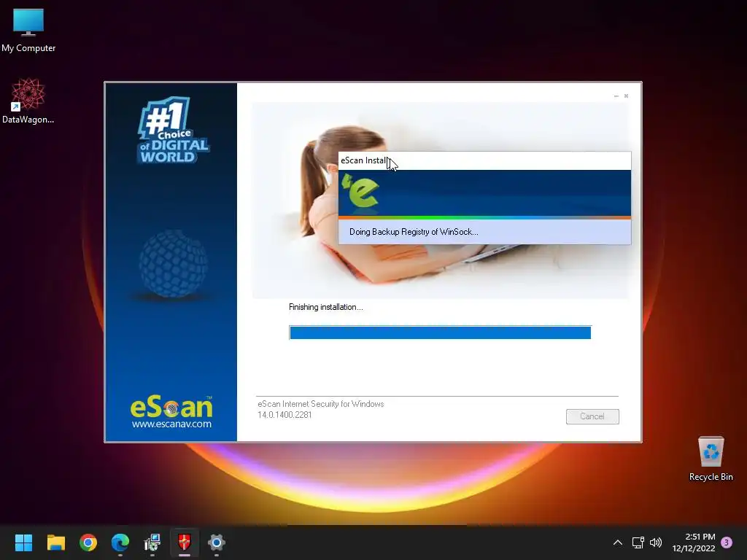The image size is (747, 560).
Task: Click the 'Finishing installation...' label
Action: 326,307
